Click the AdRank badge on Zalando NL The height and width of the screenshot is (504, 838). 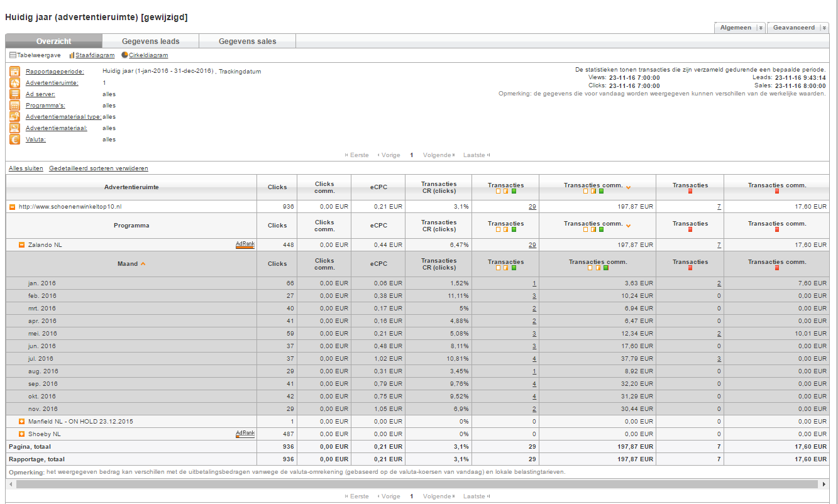(245, 244)
